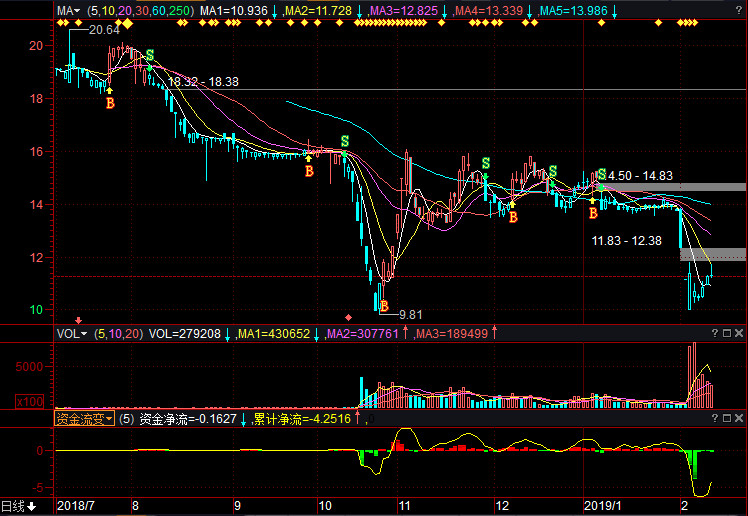Click the first yellow diamond event marker at top left
The width and height of the screenshot is (748, 516).
(61, 24)
